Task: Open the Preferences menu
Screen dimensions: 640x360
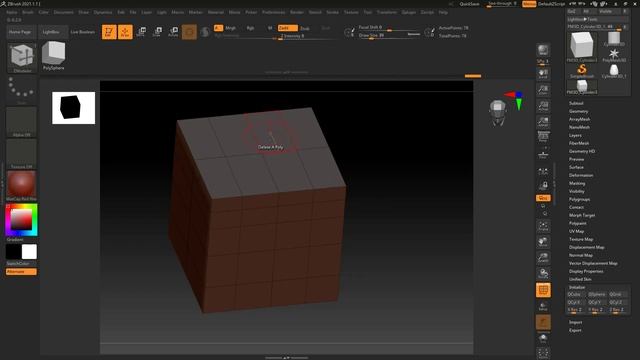Action: click(273, 12)
